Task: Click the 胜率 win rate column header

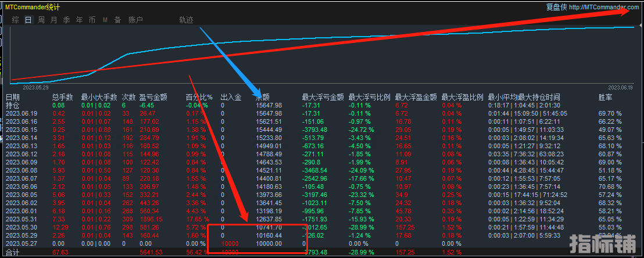Action: pos(606,97)
